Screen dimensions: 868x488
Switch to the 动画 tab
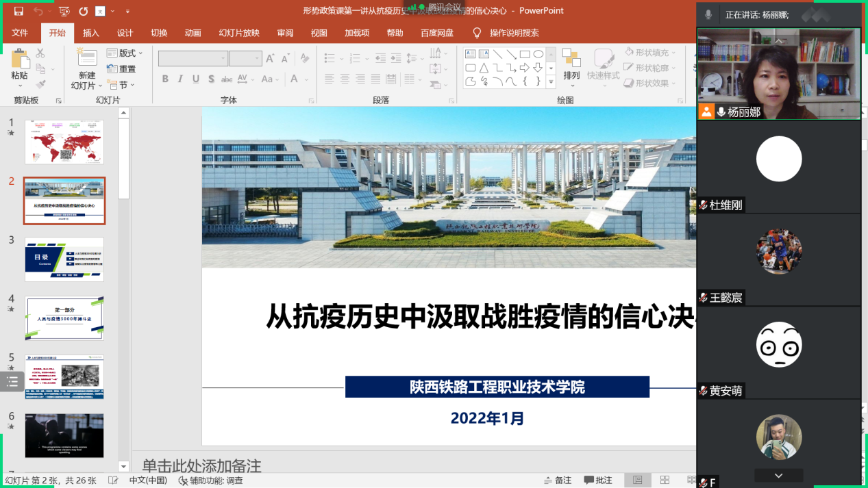pos(193,33)
